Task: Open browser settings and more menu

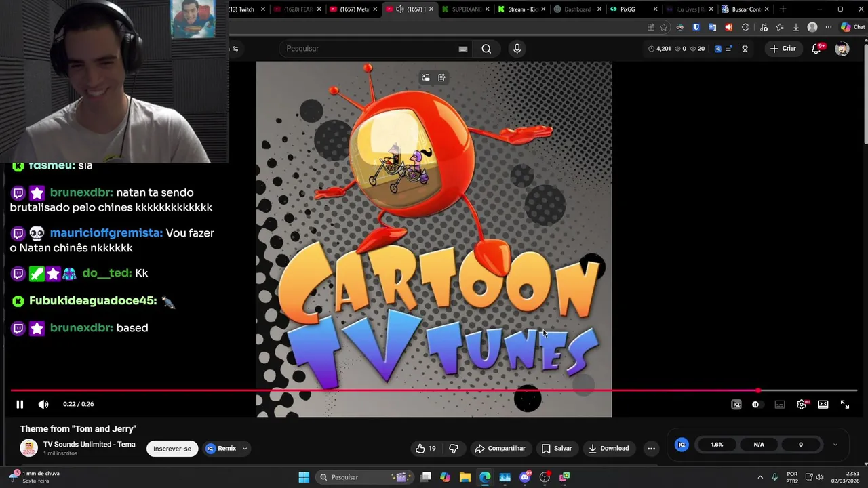Action: click(829, 28)
